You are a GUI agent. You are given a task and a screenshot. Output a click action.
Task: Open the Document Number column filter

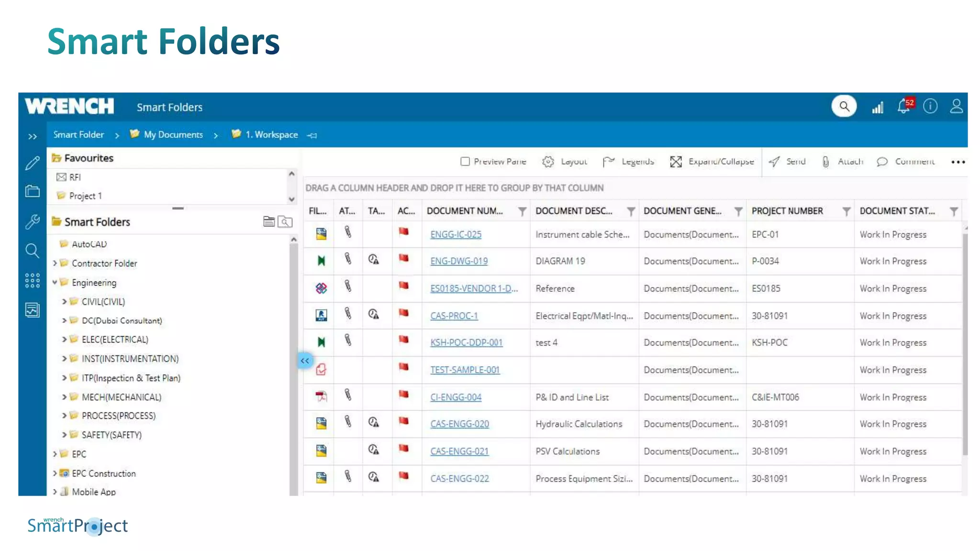522,211
